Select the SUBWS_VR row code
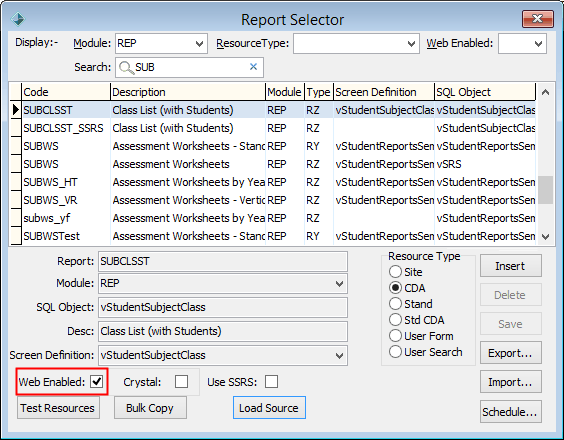Image resolution: width=564 pixels, height=440 pixels. (x=50, y=200)
